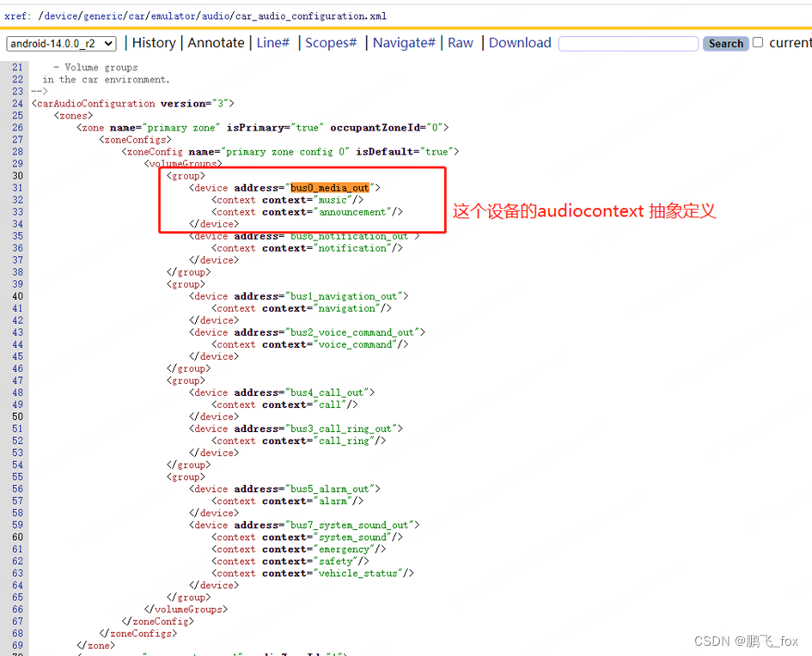Open the emulator path link
Viewport: 812px width, 656px height.
pyautogui.click(x=174, y=16)
